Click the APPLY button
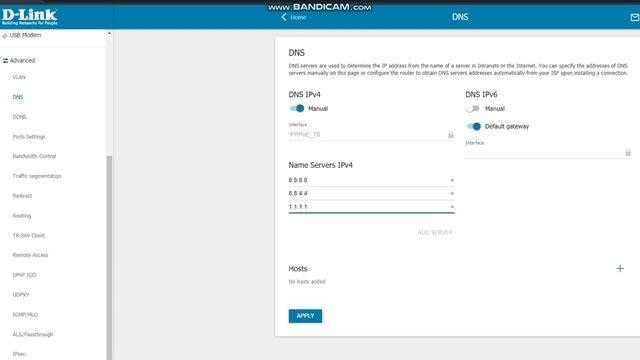 [305, 316]
